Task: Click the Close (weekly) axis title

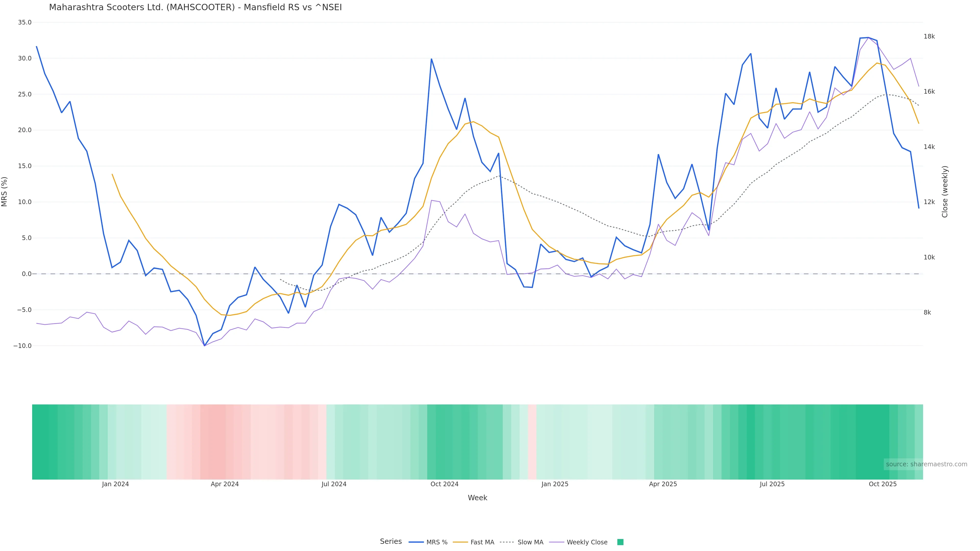Action: pyautogui.click(x=945, y=191)
